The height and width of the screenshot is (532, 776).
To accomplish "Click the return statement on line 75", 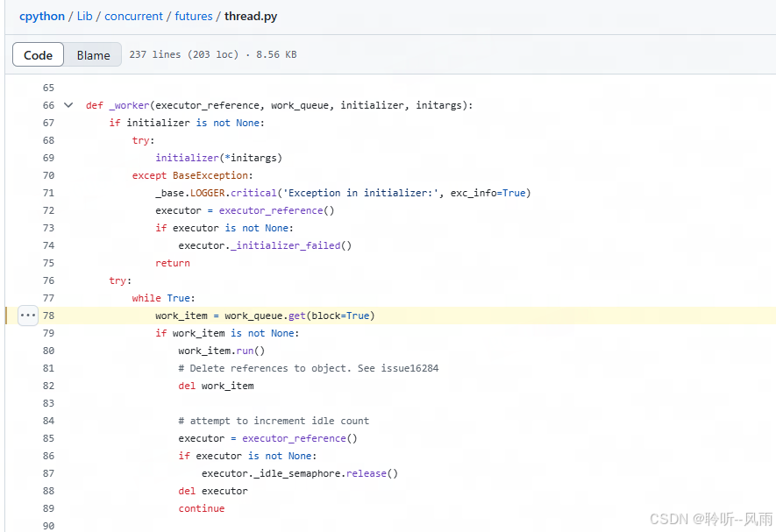I will (173, 263).
